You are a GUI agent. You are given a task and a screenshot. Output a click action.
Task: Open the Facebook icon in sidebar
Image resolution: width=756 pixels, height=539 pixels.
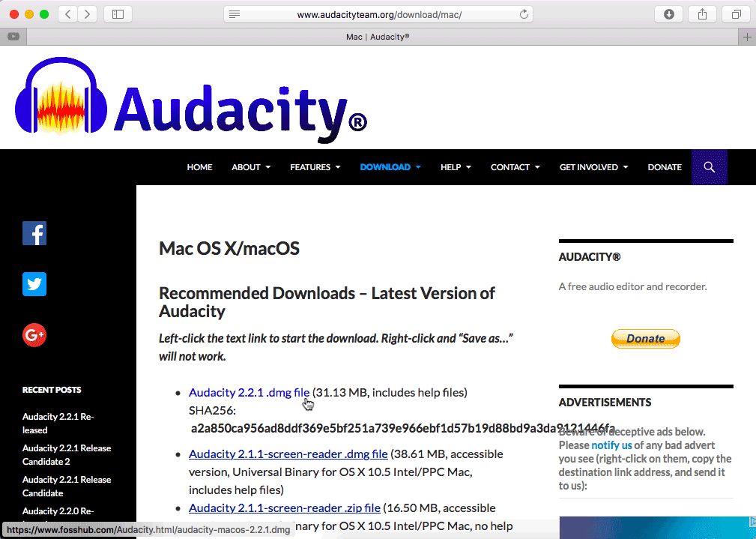click(34, 233)
